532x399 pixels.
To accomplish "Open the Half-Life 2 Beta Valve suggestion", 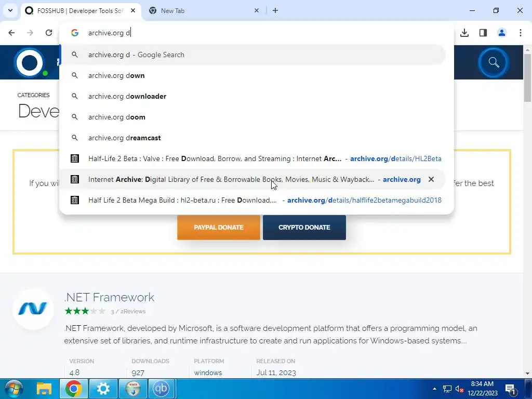I will pyautogui.click(x=252, y=158).
